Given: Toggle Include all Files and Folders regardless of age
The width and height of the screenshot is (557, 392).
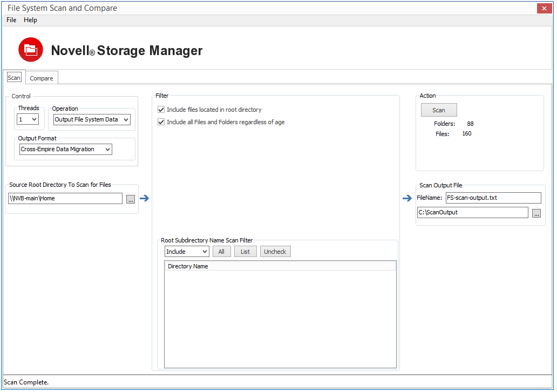Looking at the screenshot, I should [161, 122].
